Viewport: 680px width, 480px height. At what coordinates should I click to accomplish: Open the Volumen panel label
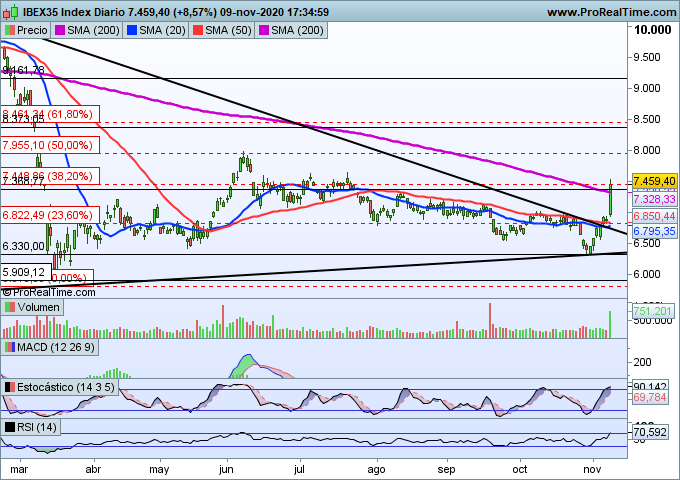coord(40,308)
